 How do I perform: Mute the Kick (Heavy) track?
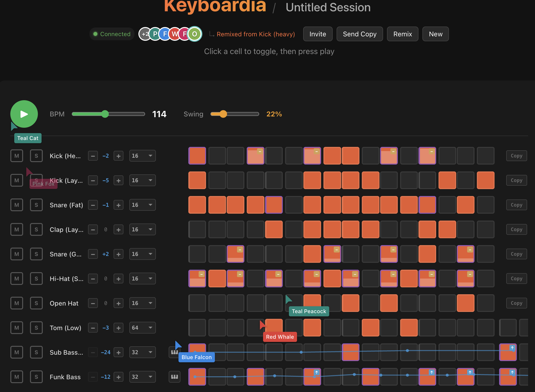pos(16,156)
